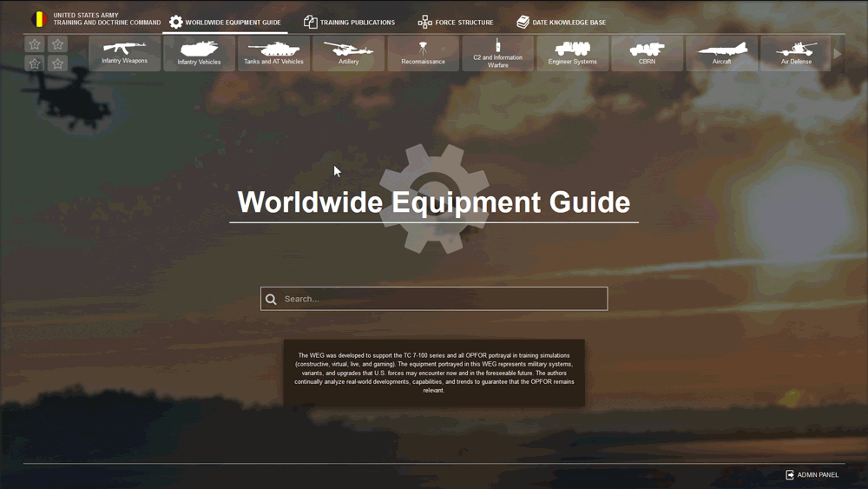Open the Infantry Weapons category
The image size is (868, 489).
[x=125, y=53]
